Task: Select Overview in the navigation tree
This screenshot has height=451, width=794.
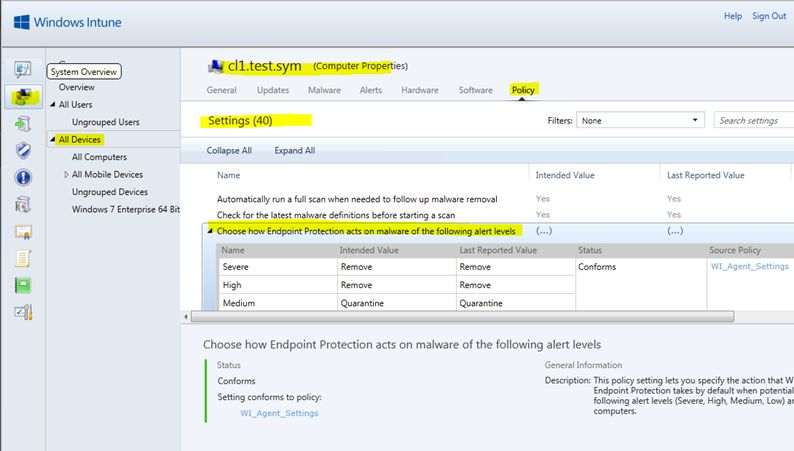Action: point(76,87)
